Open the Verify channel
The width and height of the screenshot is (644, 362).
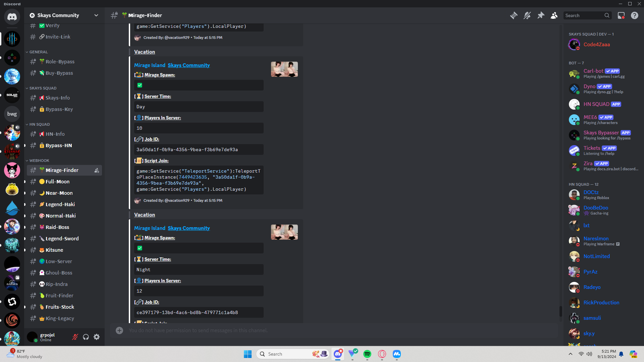coord(64,25)
